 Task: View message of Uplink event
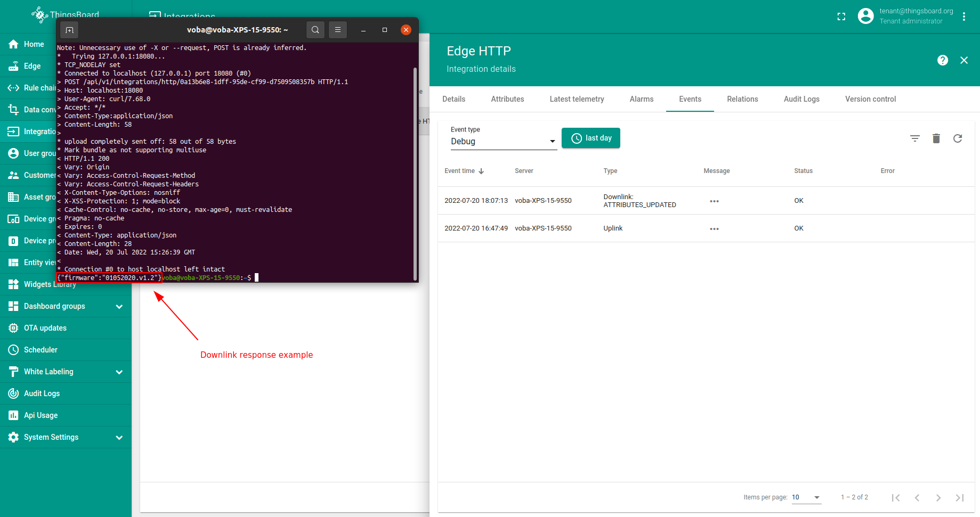(714, 228)
